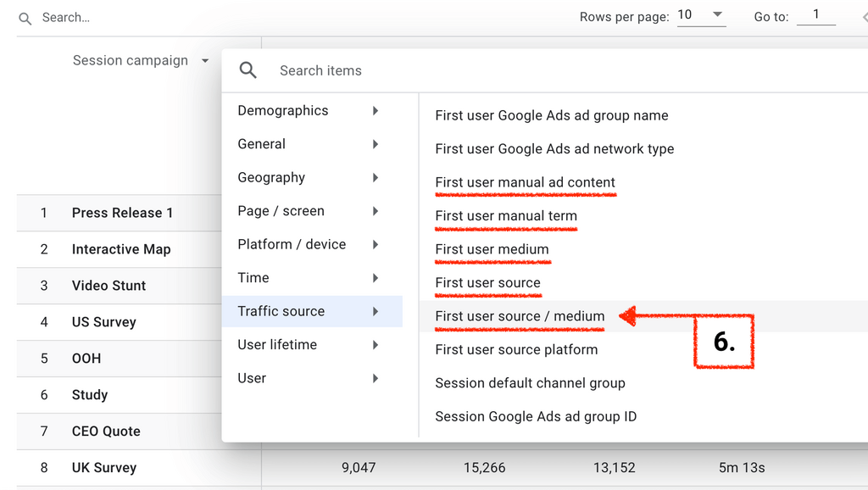Type in the Search items field
Screen dimensions: 868x490
(509, 70)
